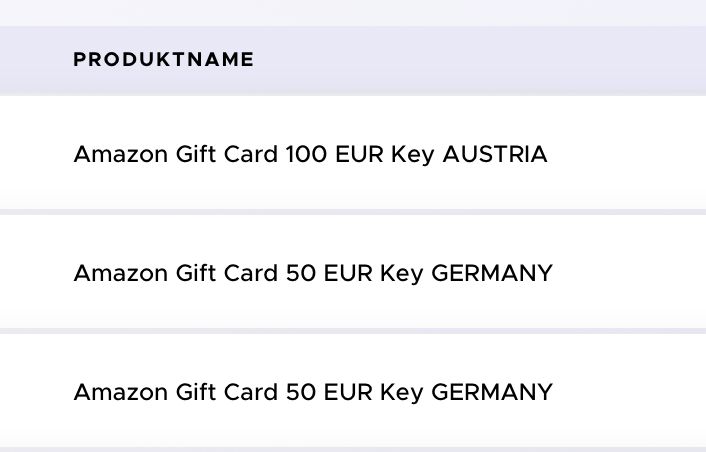Click "Amazon" in the Austria gift card row
This screenshot has width=706, height=452.
121,154
